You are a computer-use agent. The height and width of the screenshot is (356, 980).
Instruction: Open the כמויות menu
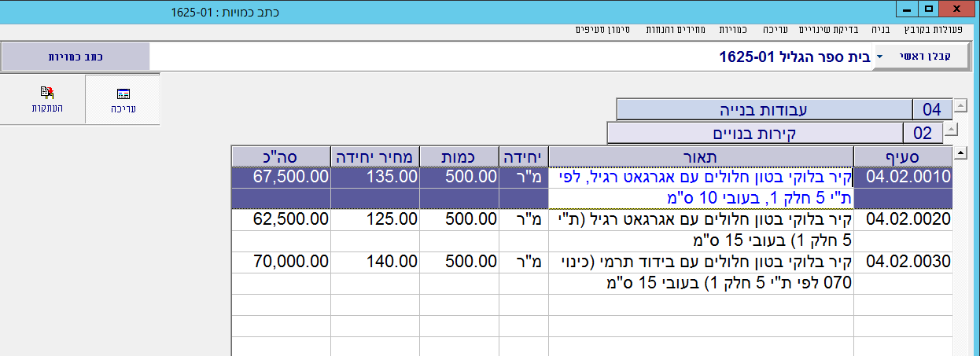point(735,30)
